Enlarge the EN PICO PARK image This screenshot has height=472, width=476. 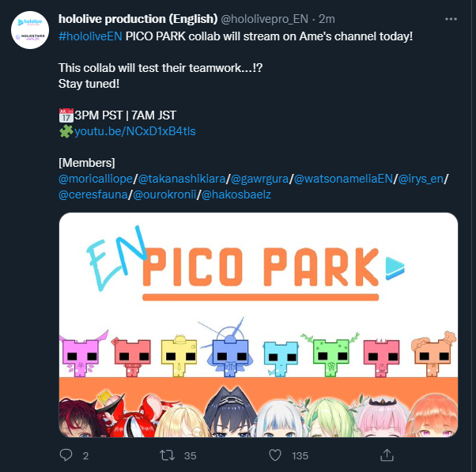(x=259, y=325)
